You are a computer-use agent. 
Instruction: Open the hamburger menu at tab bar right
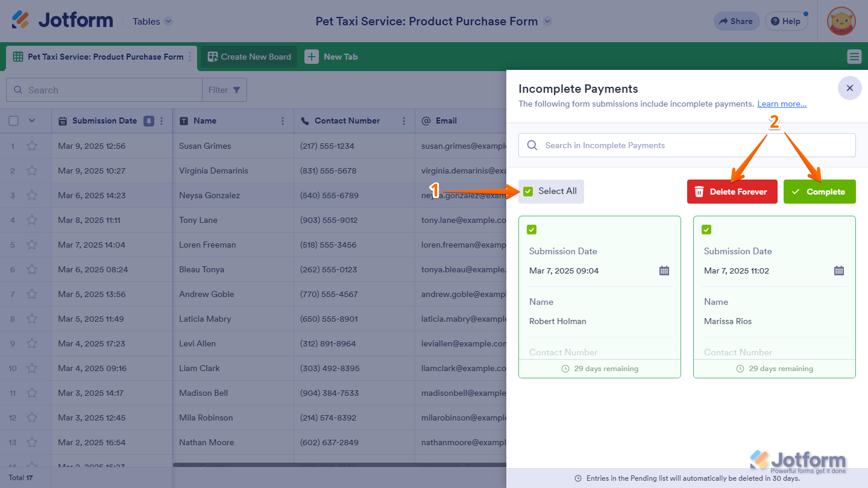[x=854, y=57]
